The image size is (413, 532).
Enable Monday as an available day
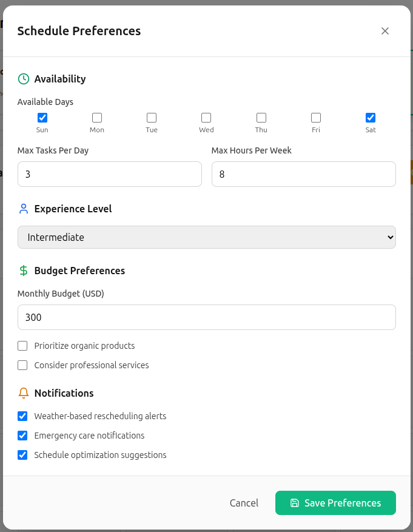click(97, 118)
